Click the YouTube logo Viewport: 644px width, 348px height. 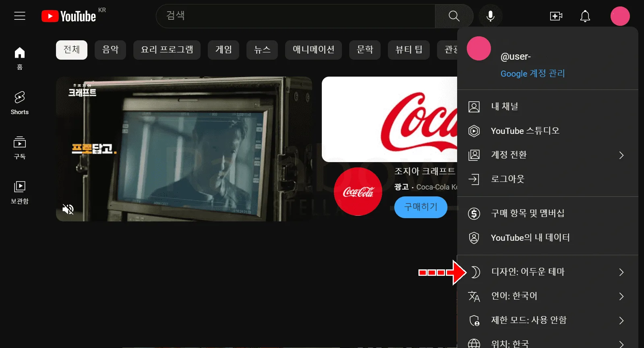tap(69, 16)
